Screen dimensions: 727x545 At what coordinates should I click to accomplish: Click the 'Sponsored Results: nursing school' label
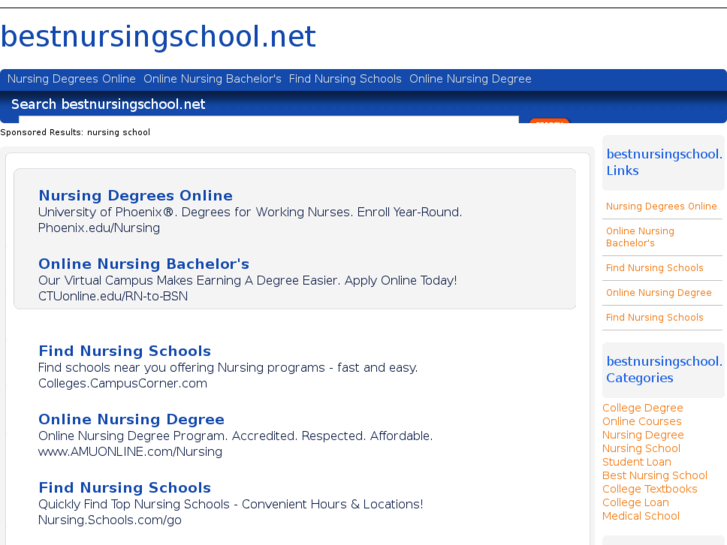tap(75, 132)
